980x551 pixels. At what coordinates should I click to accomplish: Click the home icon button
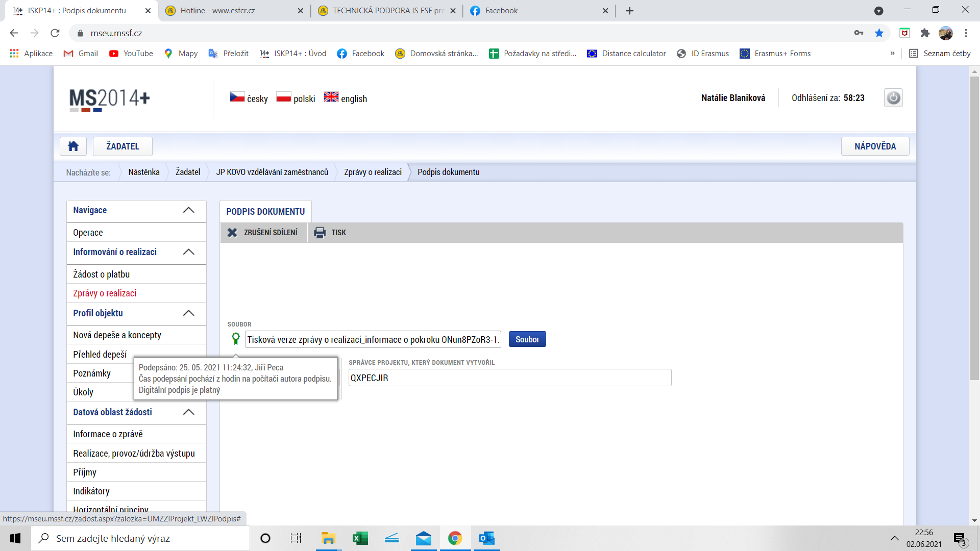click(x=73, y=146)
